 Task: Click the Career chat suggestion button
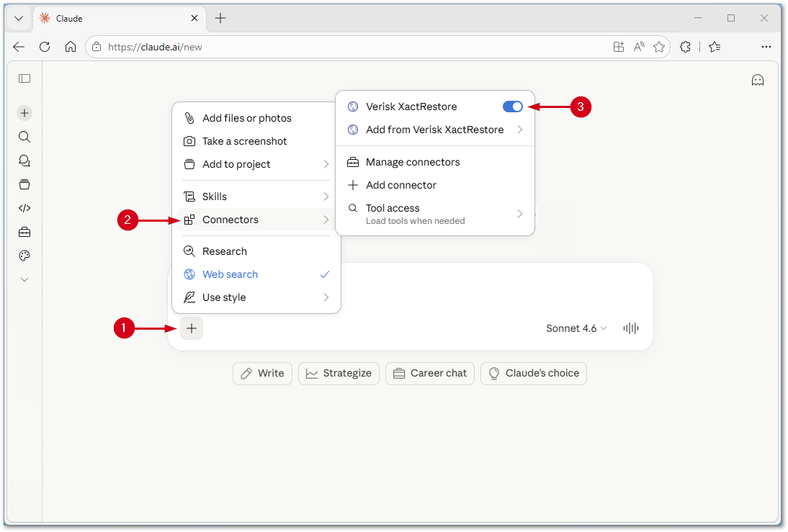430,373
